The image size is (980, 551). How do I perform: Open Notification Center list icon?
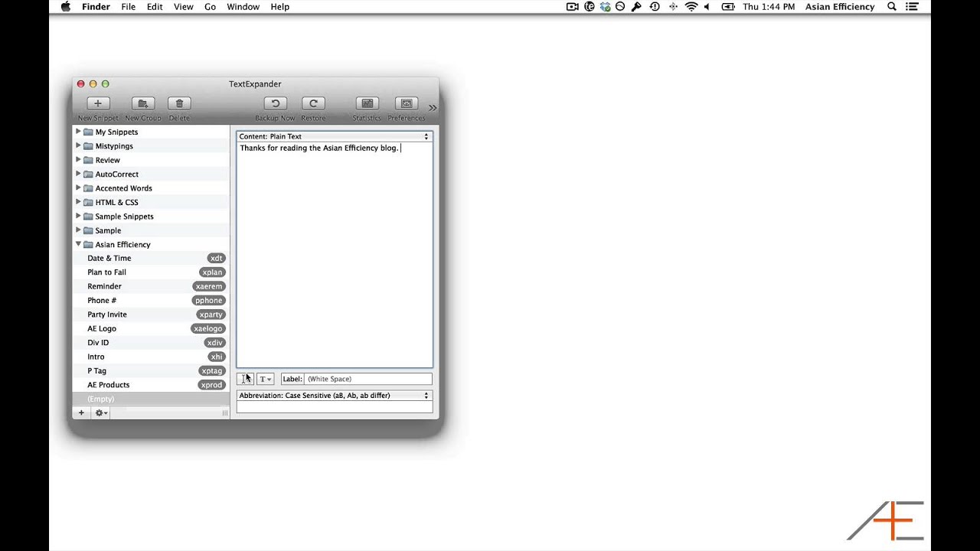[x=912, y=7]
